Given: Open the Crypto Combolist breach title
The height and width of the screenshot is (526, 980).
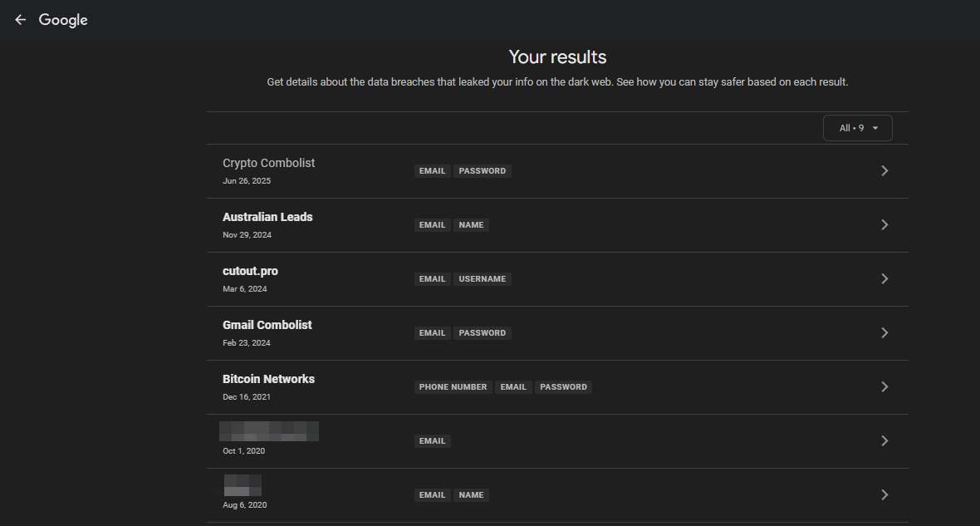Looking at the screenshot, I should (268, 163).
